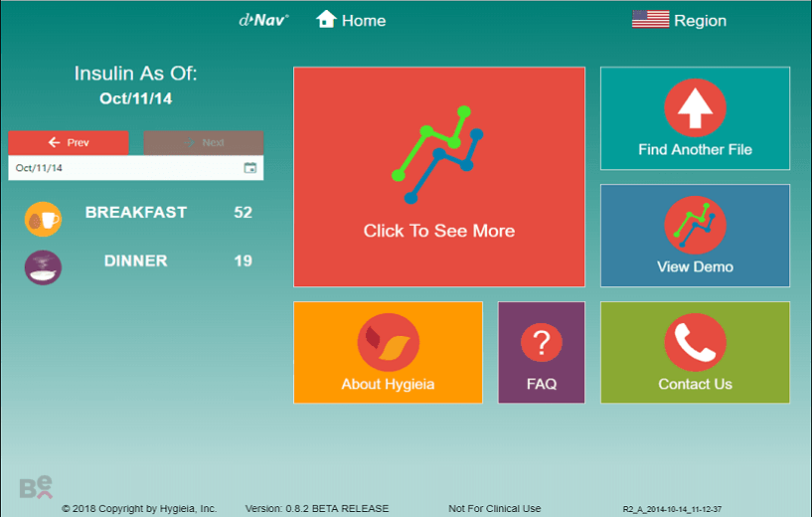
Task: Open the calendar picker icon
Action: click(x=250, y=167)
